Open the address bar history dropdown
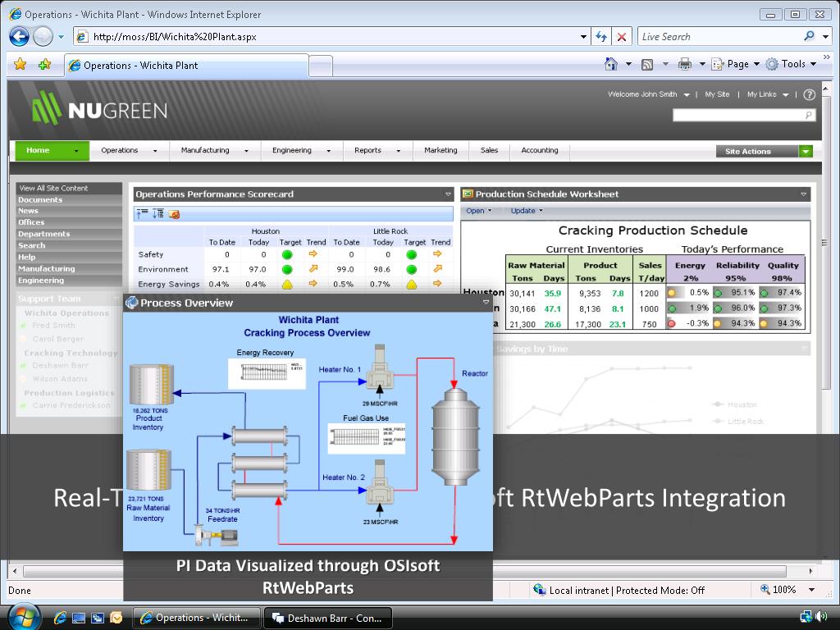The image size is (840, 630). pos(583,36)
